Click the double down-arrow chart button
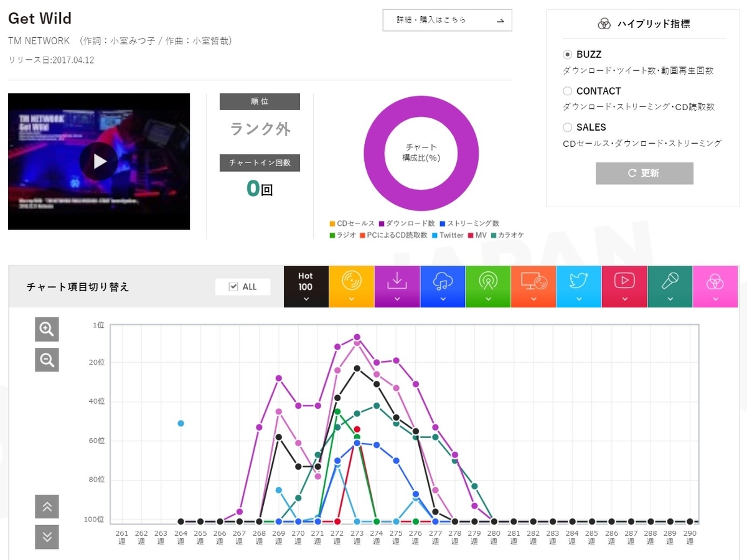The width and height of the screenshot is (747, 560). click(x=47, y=537)
